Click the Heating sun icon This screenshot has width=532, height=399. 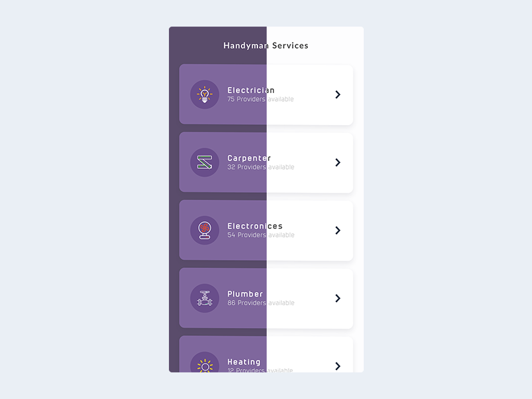pos(205,365)
